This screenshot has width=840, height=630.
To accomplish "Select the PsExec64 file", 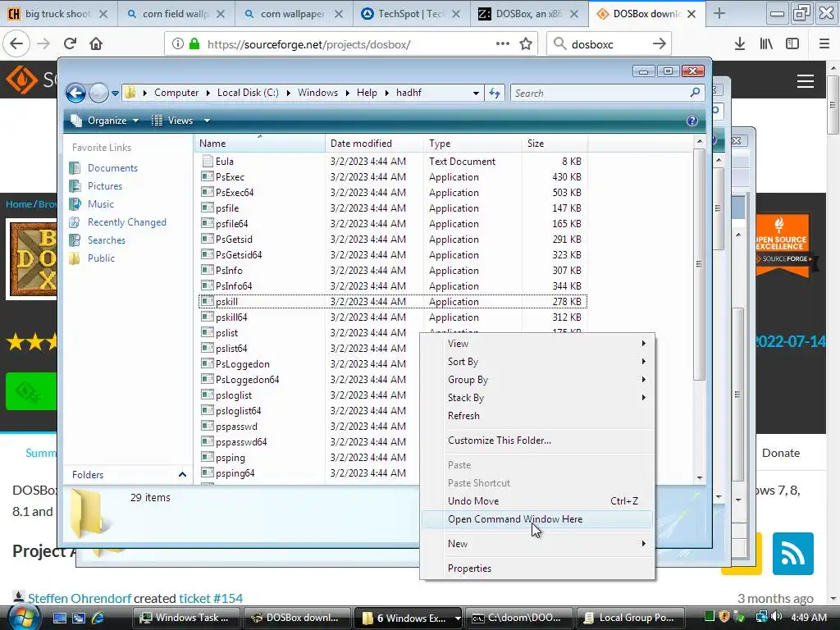I will coord(235,192).
